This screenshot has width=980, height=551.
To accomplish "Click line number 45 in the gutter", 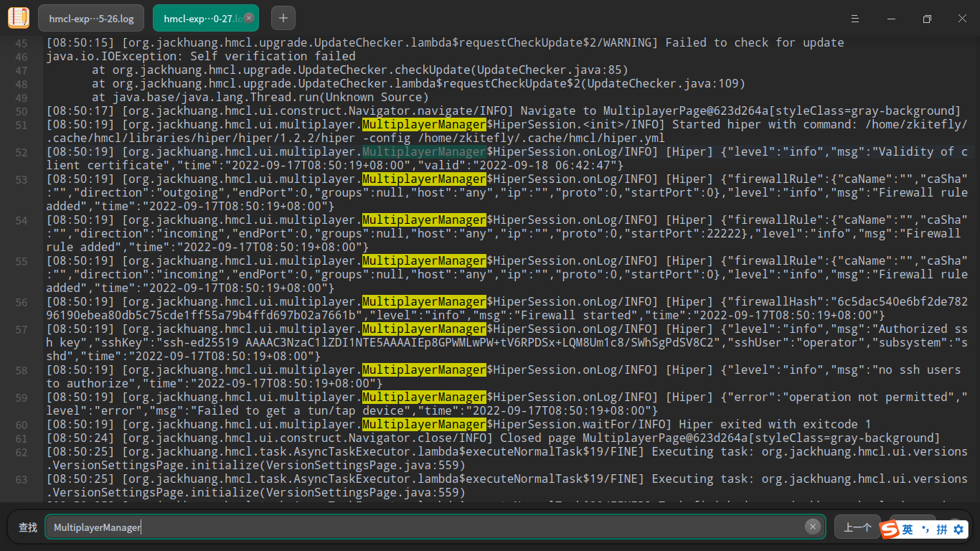I will pyautogui.click(x=21, y=43).
